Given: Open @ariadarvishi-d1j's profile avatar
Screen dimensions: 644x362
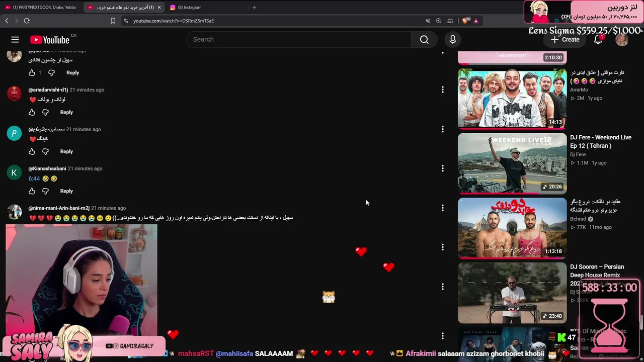Looking at the screenshot, I should point(14,94).
